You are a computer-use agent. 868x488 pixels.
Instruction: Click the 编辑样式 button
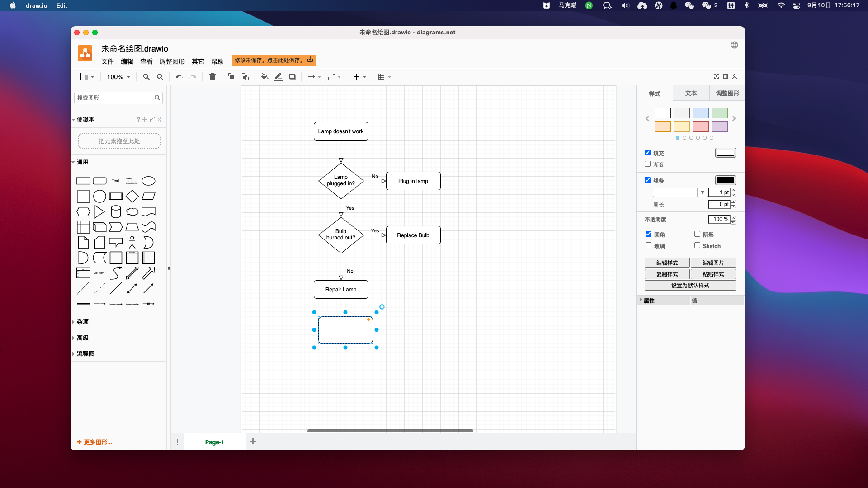[x=667, y=263]
